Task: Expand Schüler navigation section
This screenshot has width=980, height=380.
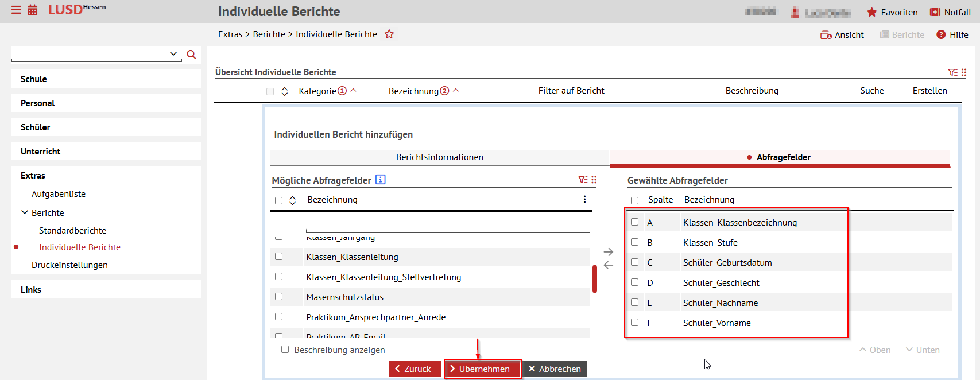Action: (106, 127)
